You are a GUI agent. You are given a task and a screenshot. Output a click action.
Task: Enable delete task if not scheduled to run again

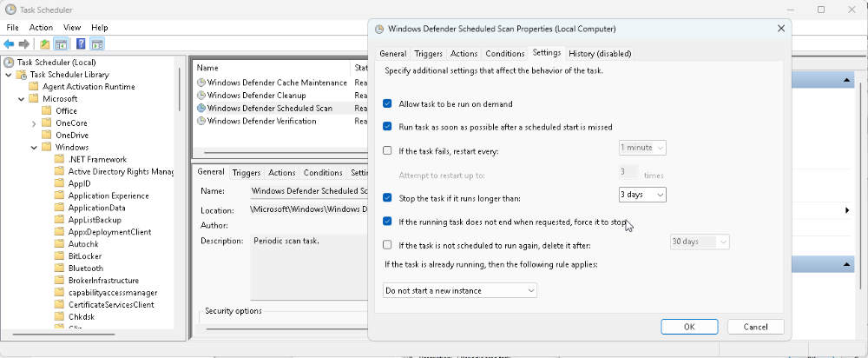point(387,245)
